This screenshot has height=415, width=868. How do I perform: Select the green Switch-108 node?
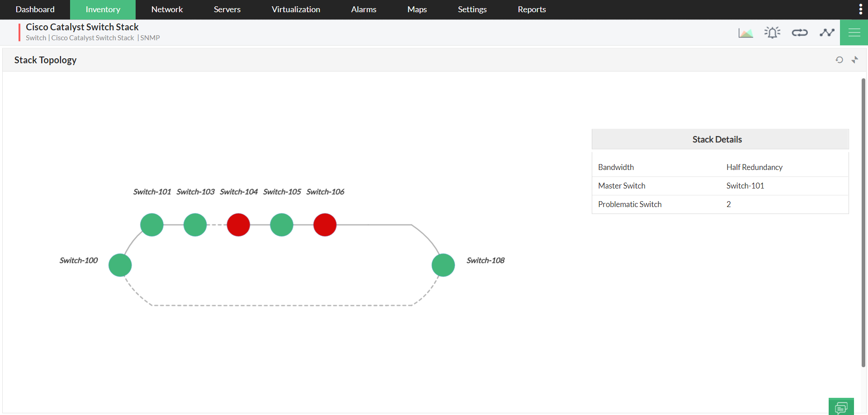(x=443, y=265)
